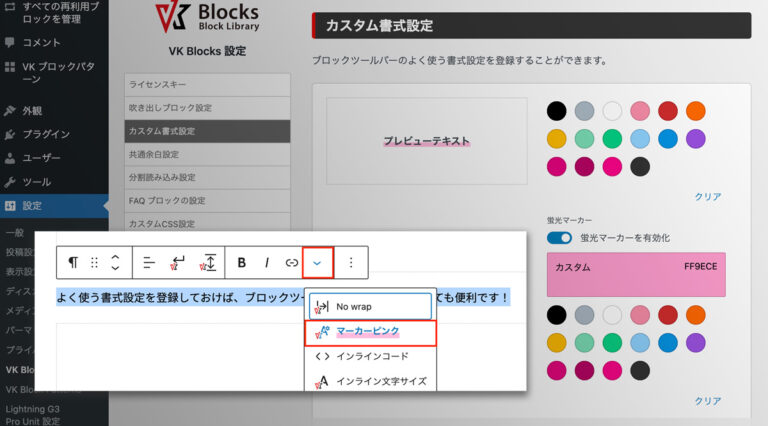Screen dimensions: 768x426
Task: Pick the black swatch in top palette
Action: click(557, 111)
